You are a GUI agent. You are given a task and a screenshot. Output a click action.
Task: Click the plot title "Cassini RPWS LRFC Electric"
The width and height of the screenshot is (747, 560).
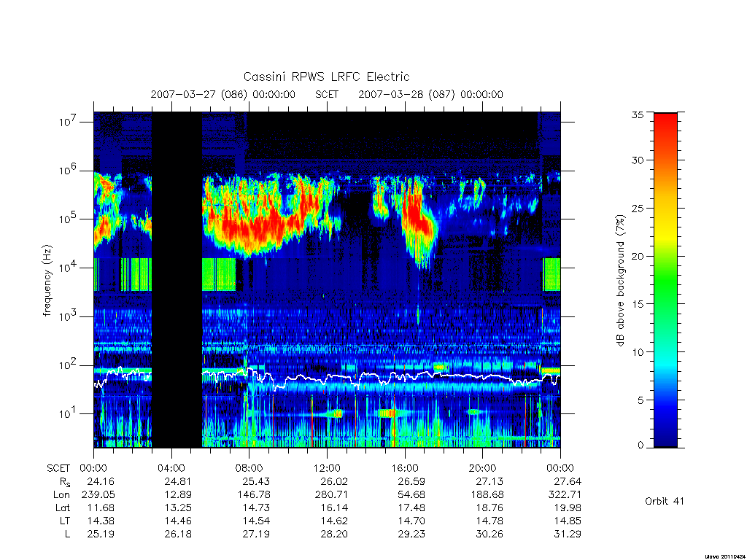coord(326,77)
